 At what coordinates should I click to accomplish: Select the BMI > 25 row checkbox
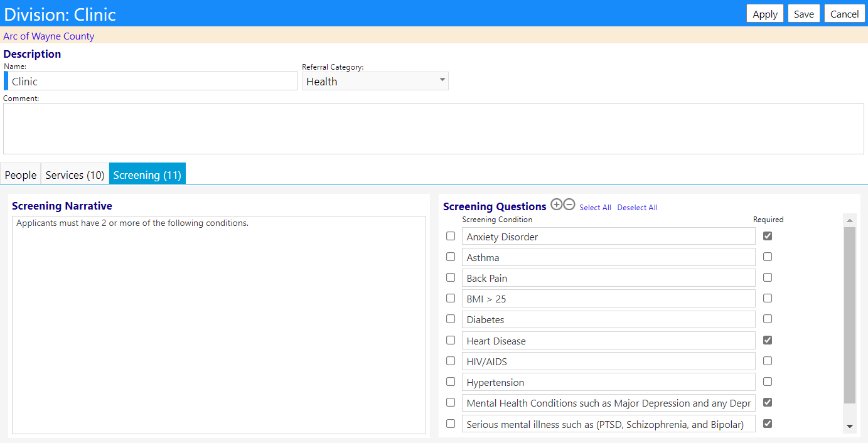point(451,298)
